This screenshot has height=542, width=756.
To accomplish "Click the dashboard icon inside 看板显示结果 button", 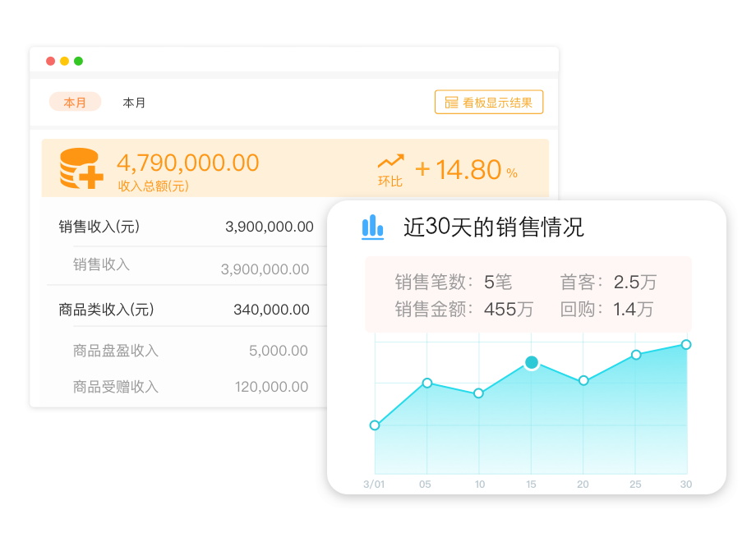I will pos(451,103).
